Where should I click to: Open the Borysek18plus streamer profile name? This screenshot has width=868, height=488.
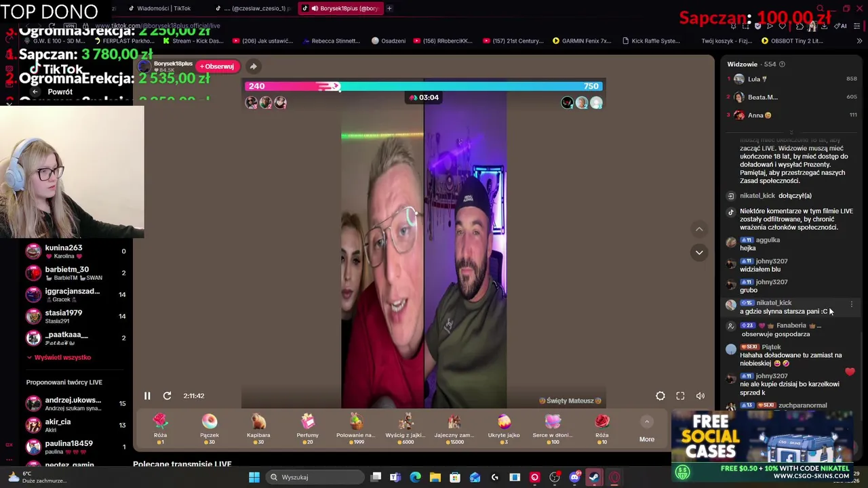173,64
